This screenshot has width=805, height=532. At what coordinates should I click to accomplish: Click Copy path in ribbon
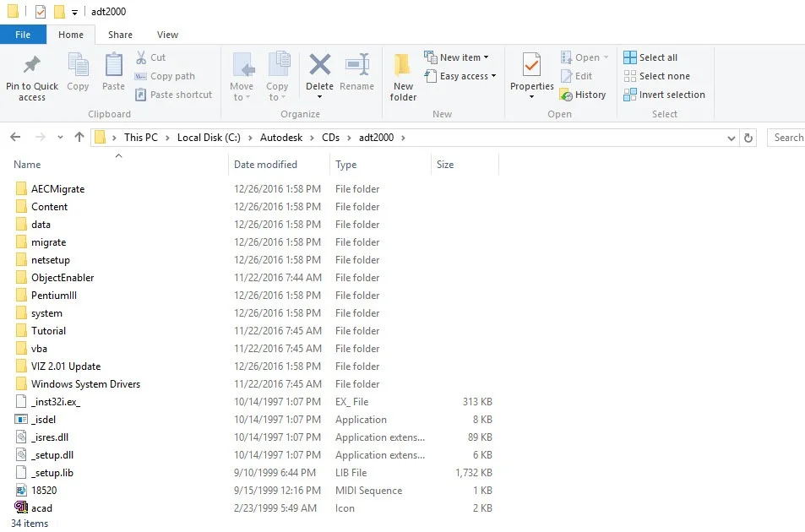coord(165,76)
